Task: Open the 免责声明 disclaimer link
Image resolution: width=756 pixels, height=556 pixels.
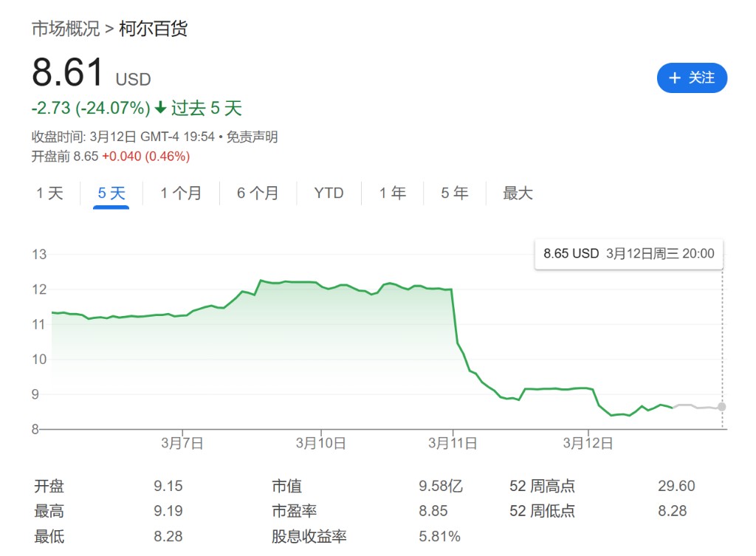Action: [x=252, y=137]
